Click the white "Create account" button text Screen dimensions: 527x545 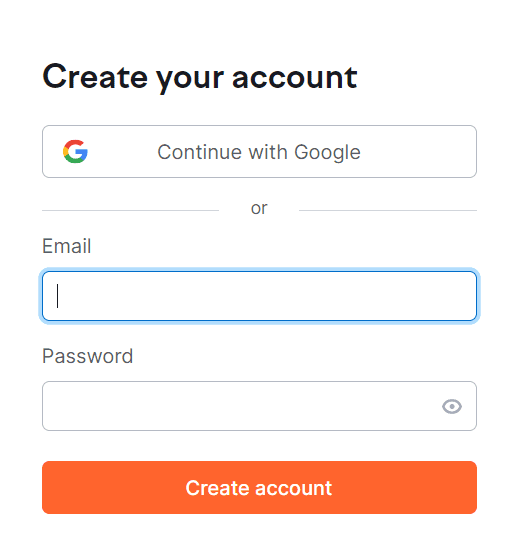tap(259, 488)
